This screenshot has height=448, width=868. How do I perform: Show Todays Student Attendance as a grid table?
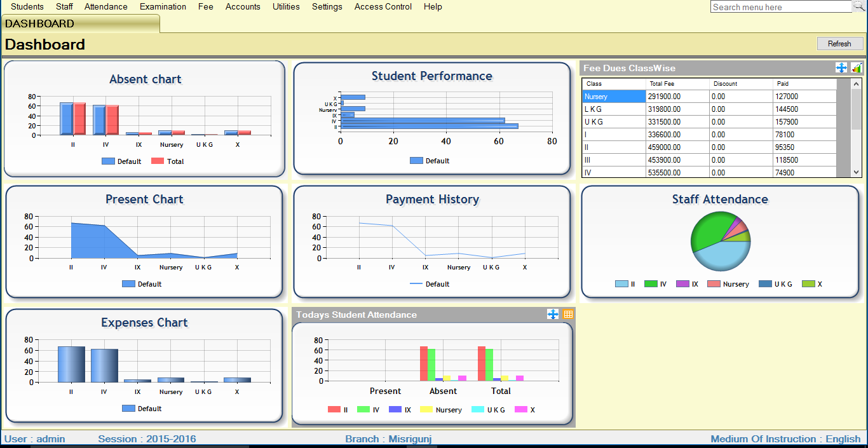tap(568, 315)
